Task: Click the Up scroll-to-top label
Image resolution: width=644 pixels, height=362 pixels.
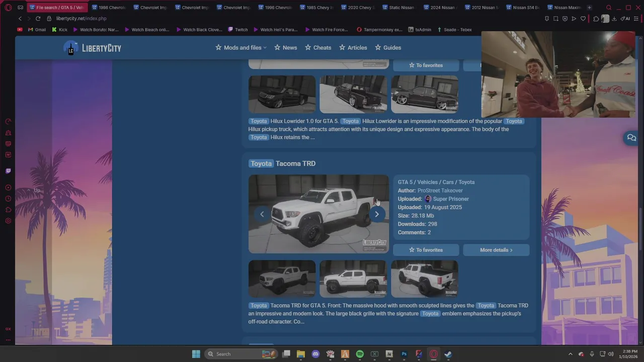Action: click(37, 191)
